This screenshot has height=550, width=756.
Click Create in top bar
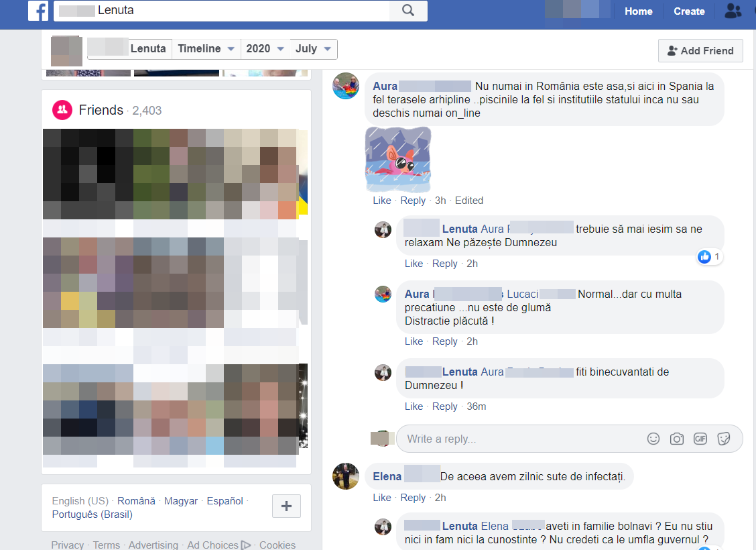click(x=689, y=11)
